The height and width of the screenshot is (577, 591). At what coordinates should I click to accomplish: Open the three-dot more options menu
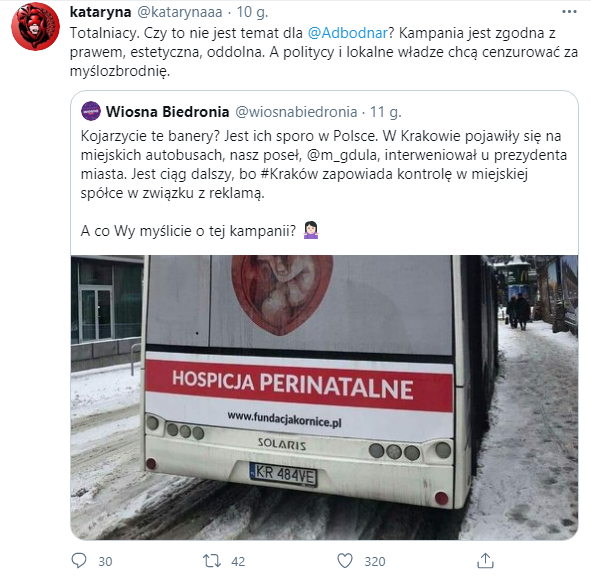tap(569, 12)
